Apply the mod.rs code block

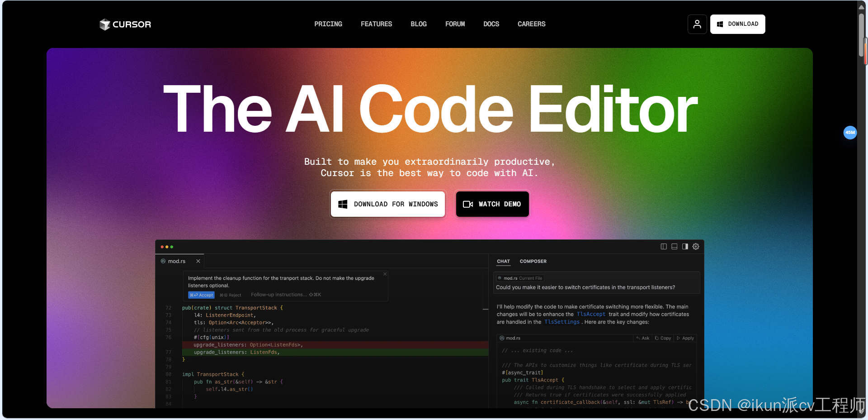pyautogui.click(x=685, y=338)
